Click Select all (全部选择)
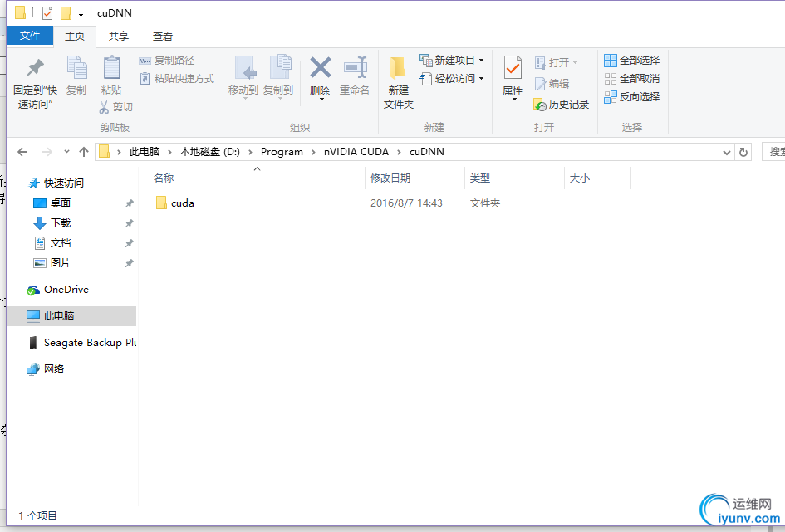Screen dimensions: 785x532 [x=632, y=61]
